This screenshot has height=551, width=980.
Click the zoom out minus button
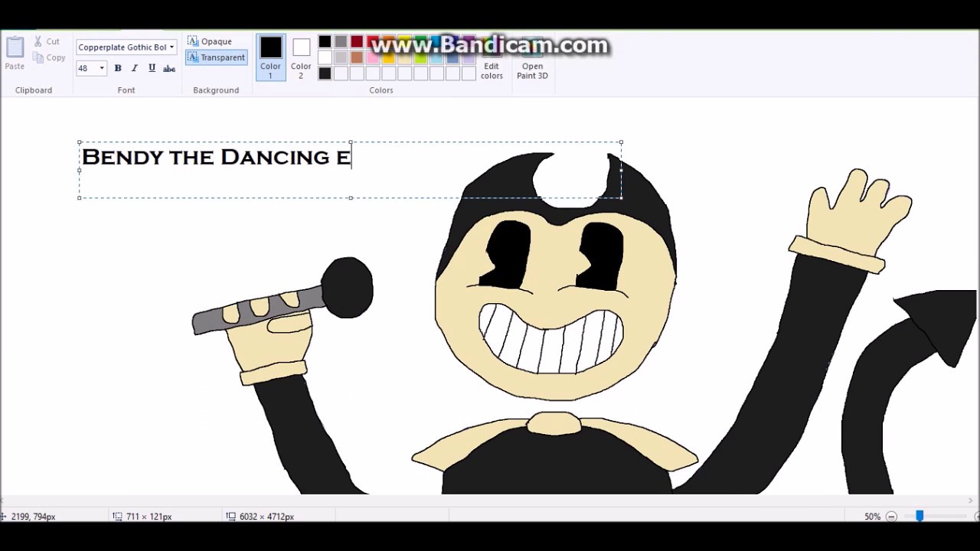[891, 517]
